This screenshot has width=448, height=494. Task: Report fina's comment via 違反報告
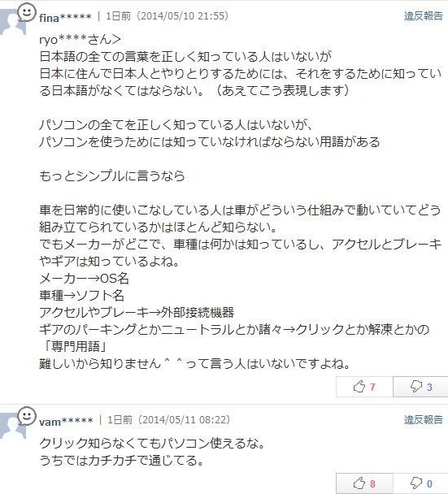click(x=424, y=15)
